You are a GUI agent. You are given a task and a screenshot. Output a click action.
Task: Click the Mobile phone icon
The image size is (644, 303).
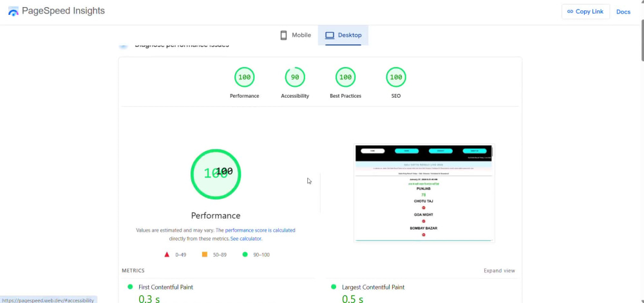click(283, 35)
